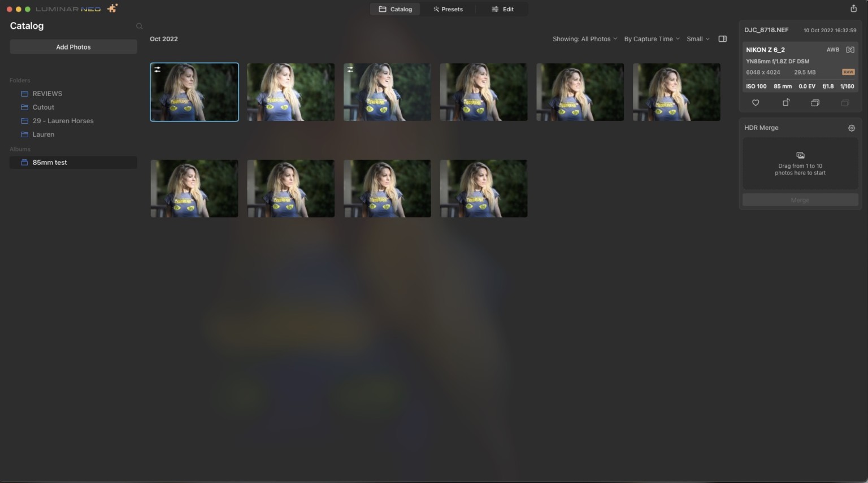Toggle the right info panel sidebar

tap(722, 38)
